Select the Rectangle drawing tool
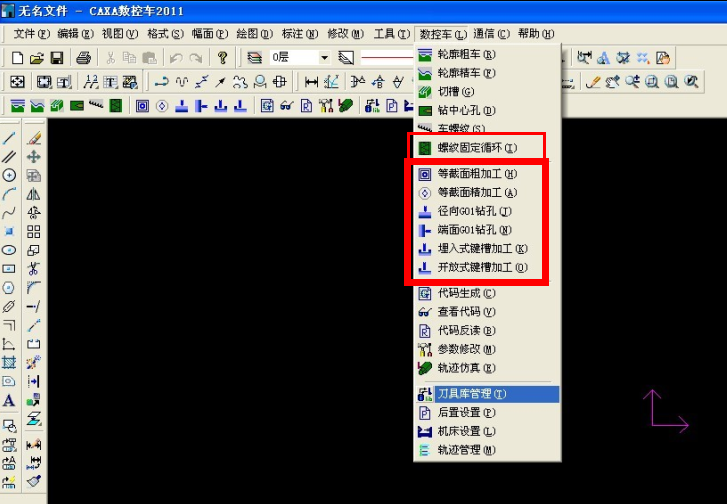 tap(9, 269)
